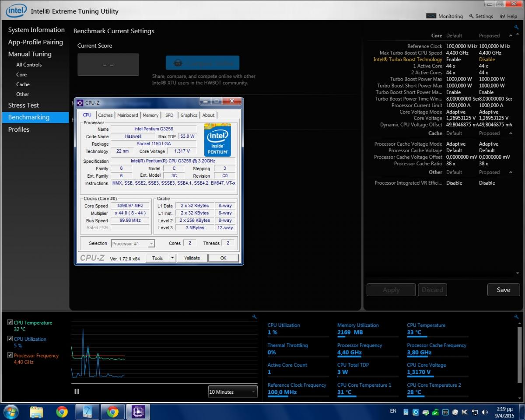This screenshot has width=525, height=420.
Task: Click the scroll-down arrow of the settings panel
Action: click(517, 273)
